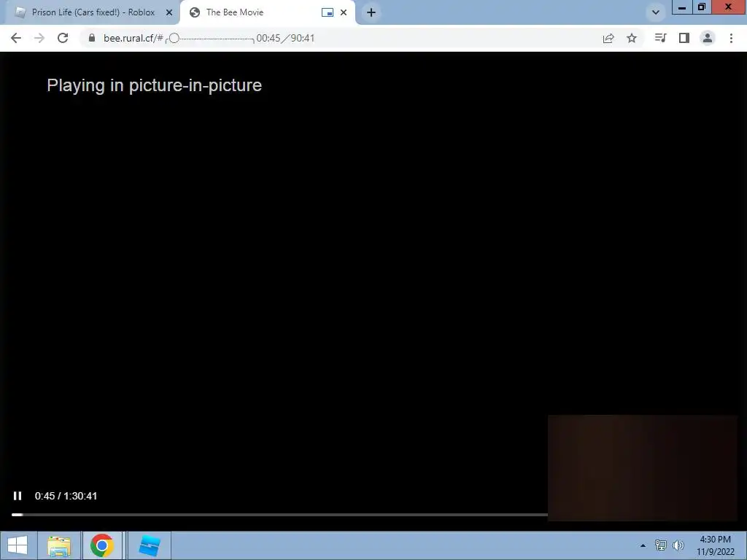
Task: Open the volume tray icon
Action: [678, 545]
